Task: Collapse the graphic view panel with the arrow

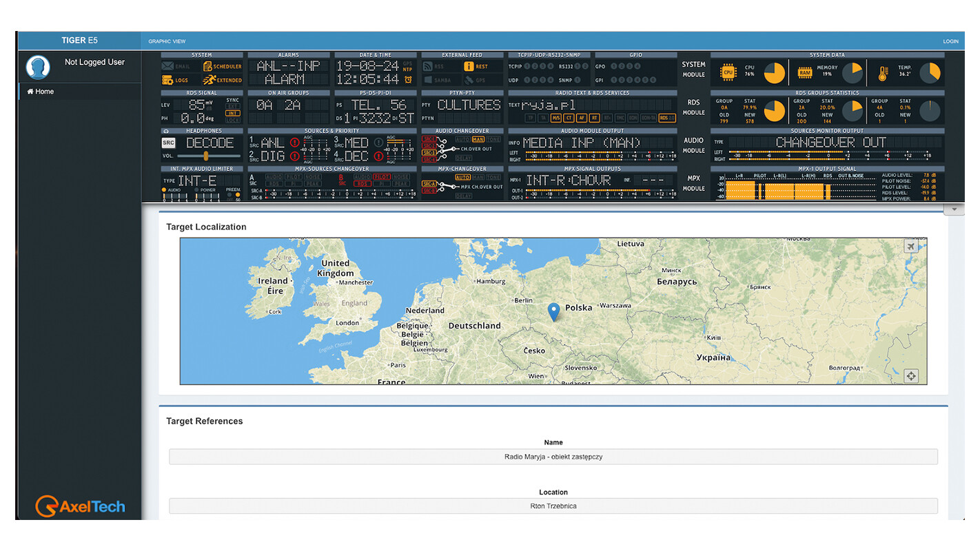Action: click(x=954, y=209)
